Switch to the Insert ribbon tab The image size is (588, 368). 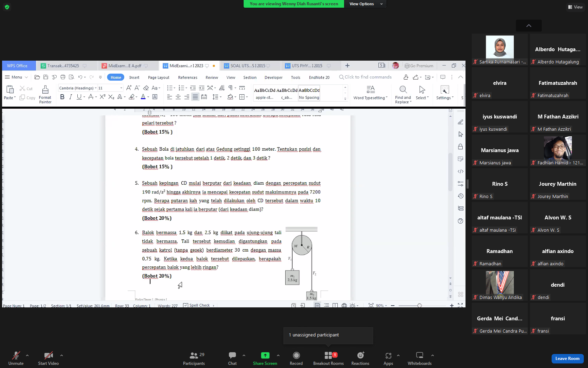134,77
